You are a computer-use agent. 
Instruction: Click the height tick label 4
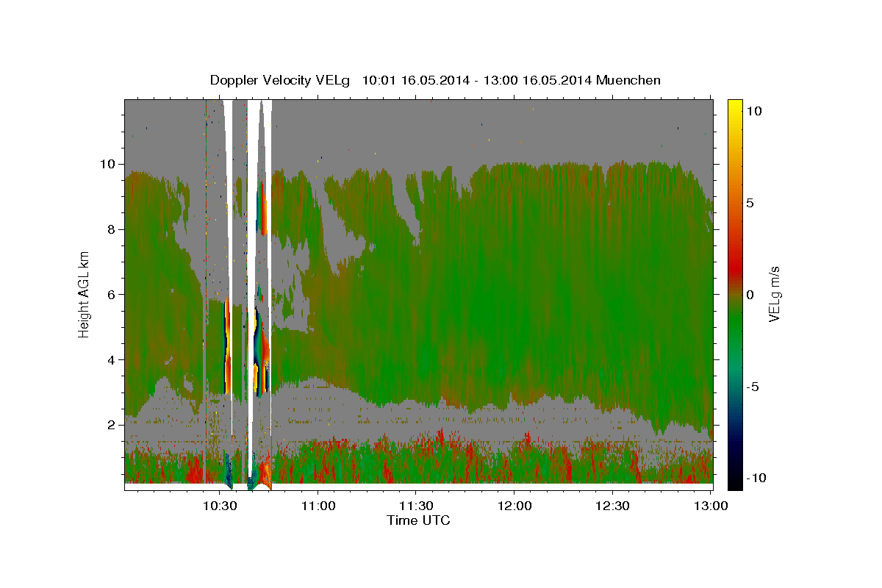[x=110, y=359]
